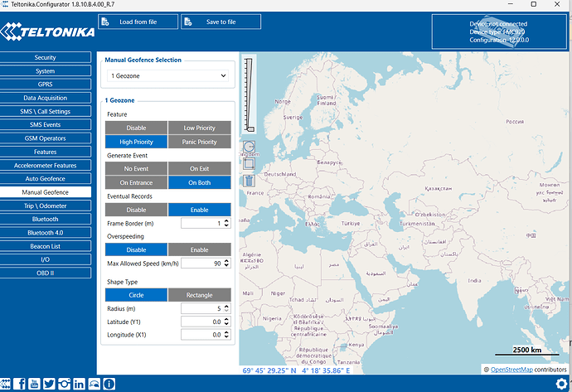Screen dimensions: 572x392
Task: Open the Security menu section
Action: pyautogui.click(x=46, y=58)
